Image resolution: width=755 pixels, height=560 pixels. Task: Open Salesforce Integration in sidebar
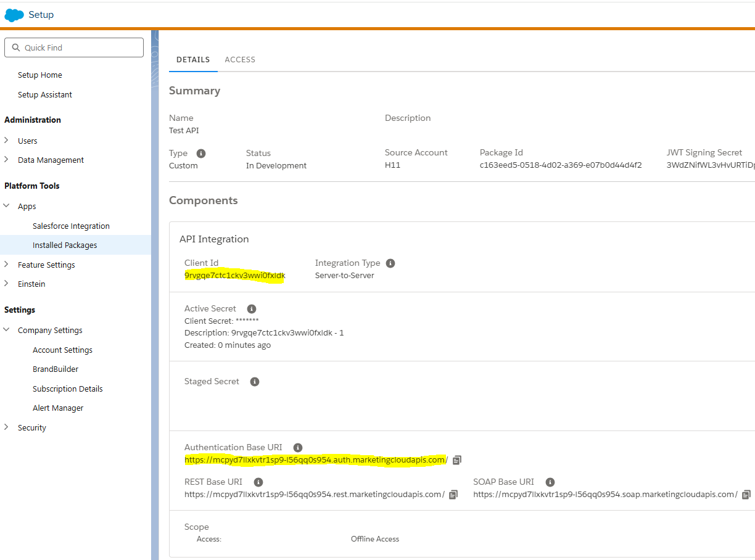(x=71, y=226)
